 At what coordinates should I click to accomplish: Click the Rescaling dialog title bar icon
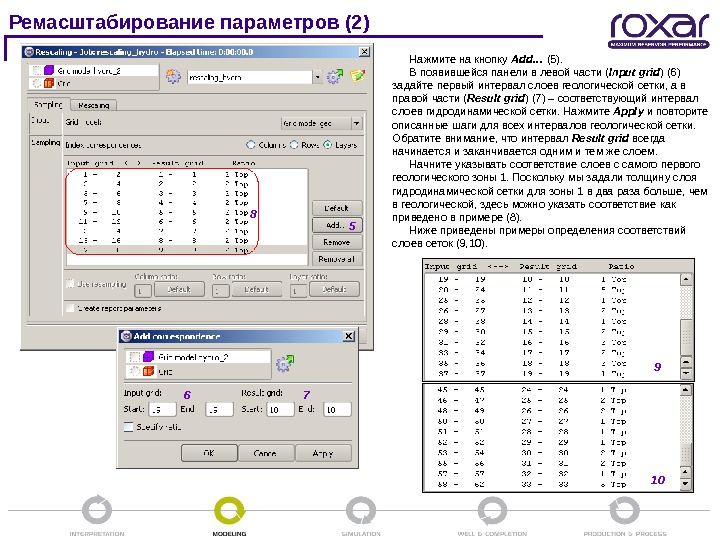coord(29,52)
